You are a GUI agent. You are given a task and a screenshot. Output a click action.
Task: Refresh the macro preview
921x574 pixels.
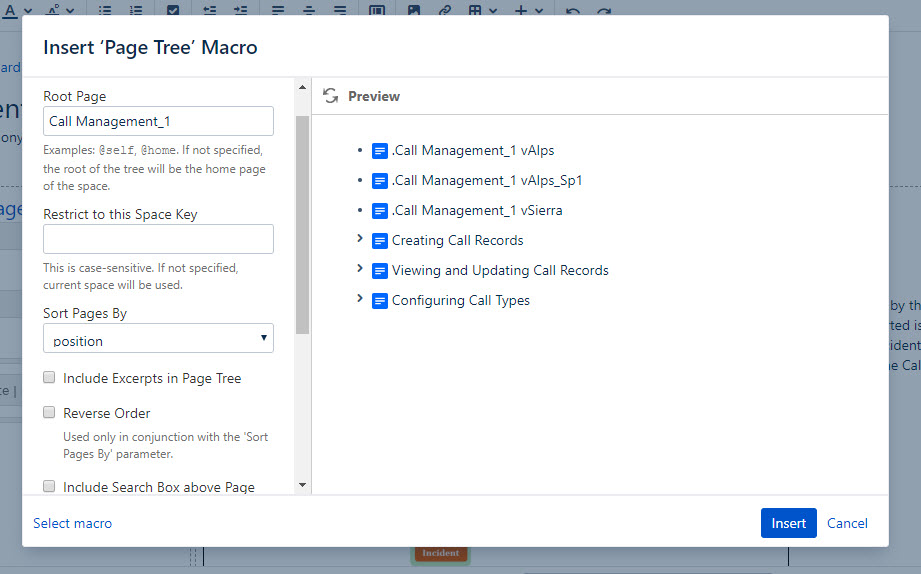click(x=331, y=96)
